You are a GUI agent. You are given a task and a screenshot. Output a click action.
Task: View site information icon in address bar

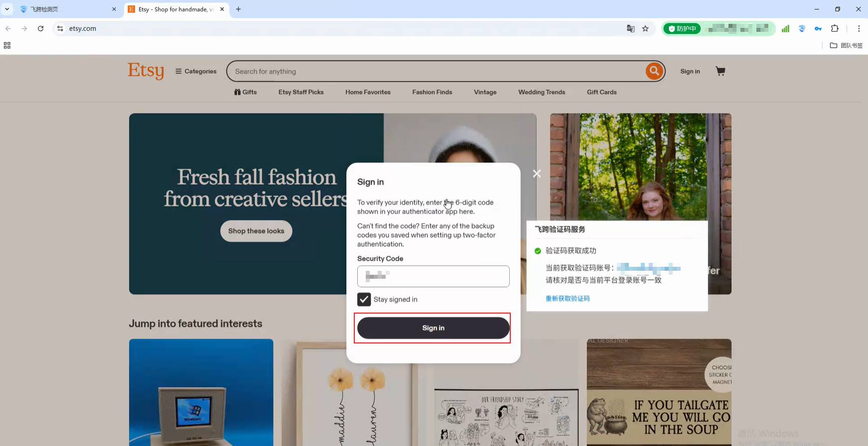click(x=60, y=28)
